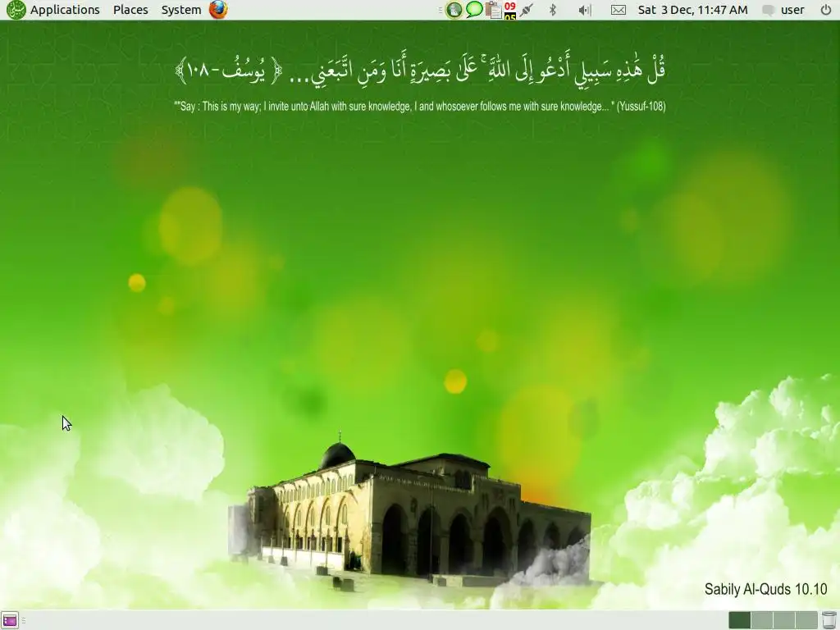
Task: Switch to the fourth workspace
Action: click(806, 620)
